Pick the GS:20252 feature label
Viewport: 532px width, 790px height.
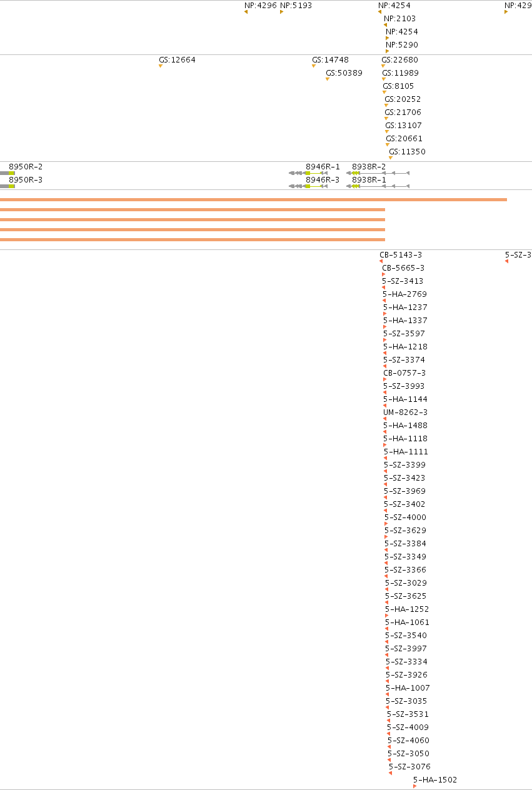tap(403, 99)
